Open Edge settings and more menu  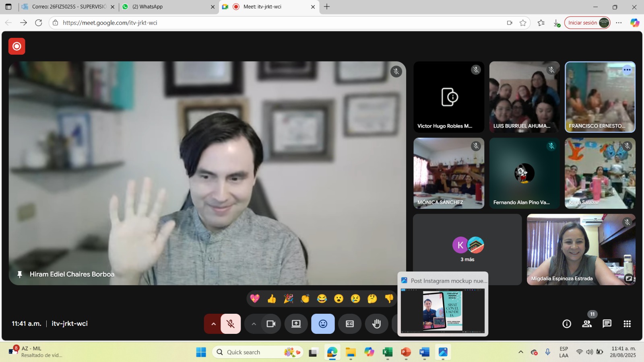coord(619,23)
